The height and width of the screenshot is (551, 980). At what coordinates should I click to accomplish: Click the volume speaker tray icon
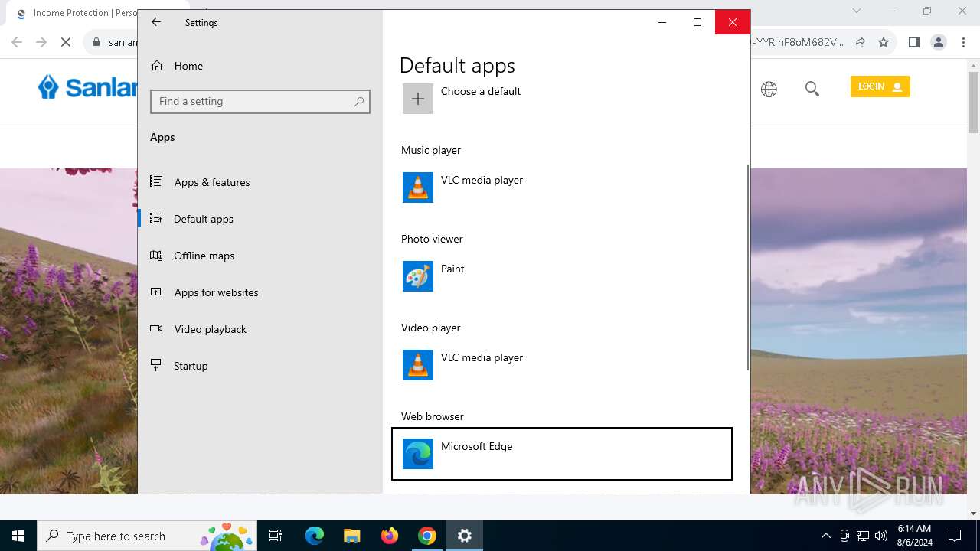click(881, 536)
